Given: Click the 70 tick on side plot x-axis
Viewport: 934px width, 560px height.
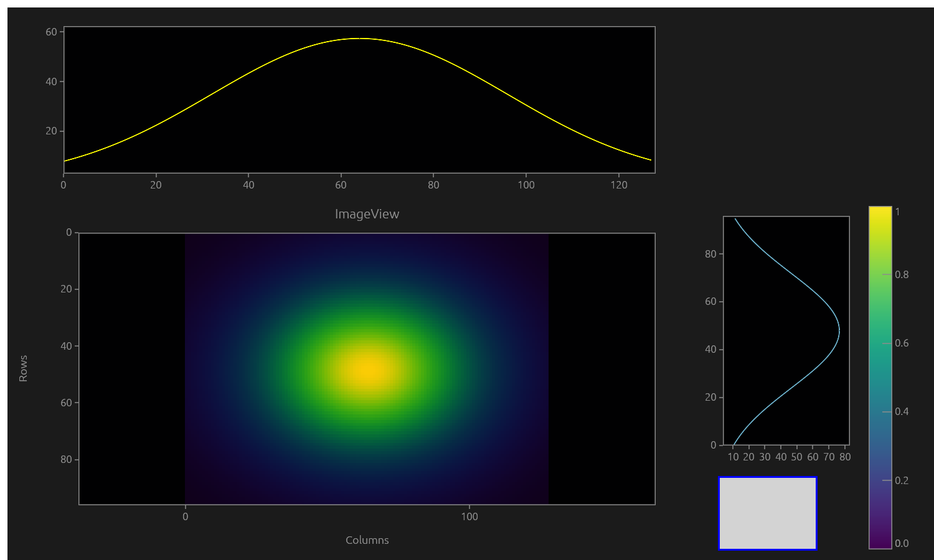Looking at the screenshot, I should 829,457.
